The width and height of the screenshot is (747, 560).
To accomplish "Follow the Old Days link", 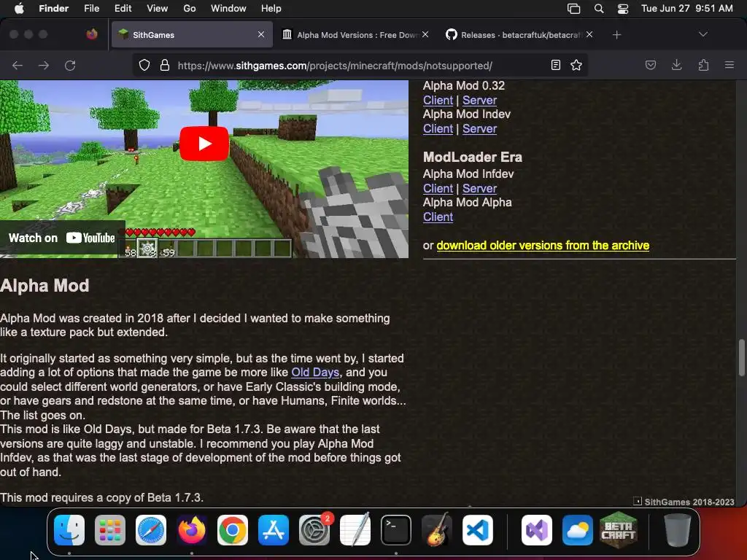I will pyautogui.click(x=315, y=373).
